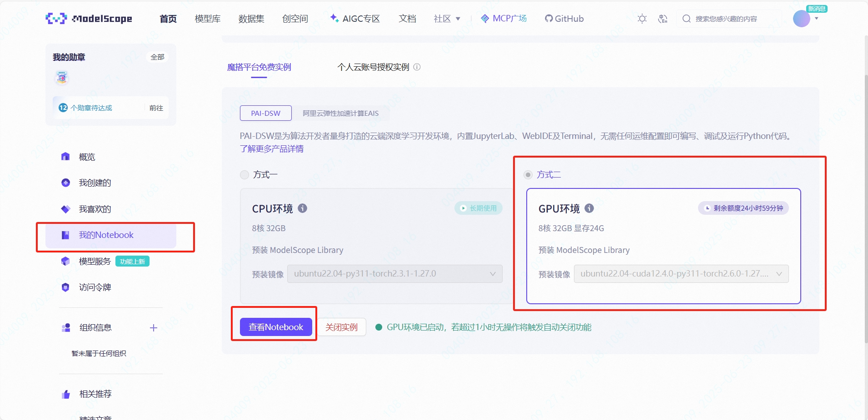Switch to the 个人云账号授权实例 tab
This screenshot has height=420, width=868.
click(x=373, y=67)
